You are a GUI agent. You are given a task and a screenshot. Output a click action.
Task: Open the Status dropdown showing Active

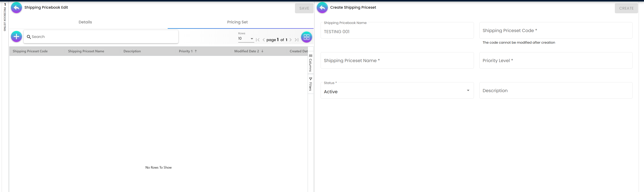pyautogui.click(x=397, y=91)
